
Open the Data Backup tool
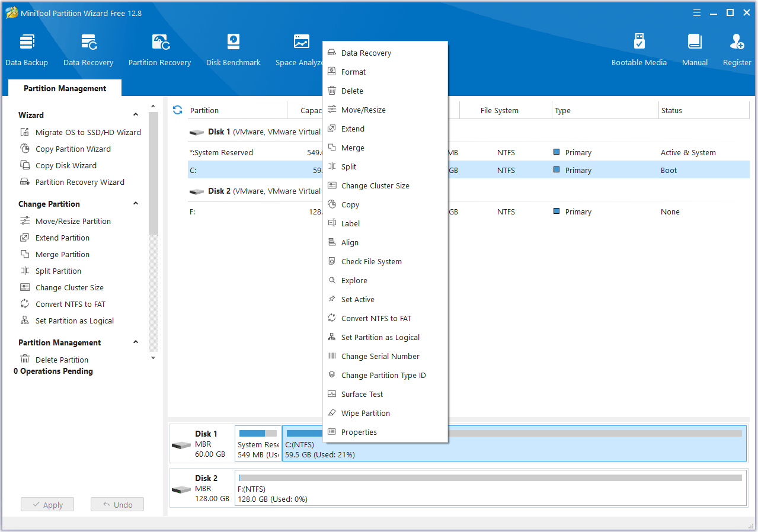point(27,50)
